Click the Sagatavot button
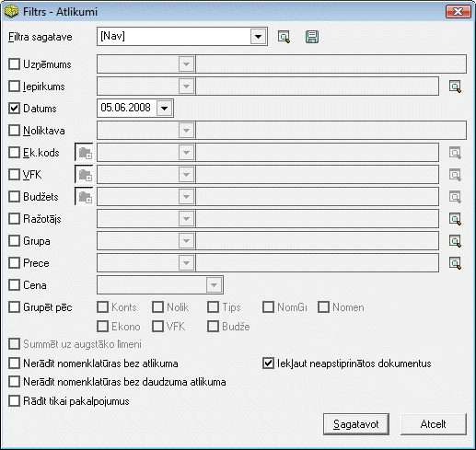 click(356, 424)
